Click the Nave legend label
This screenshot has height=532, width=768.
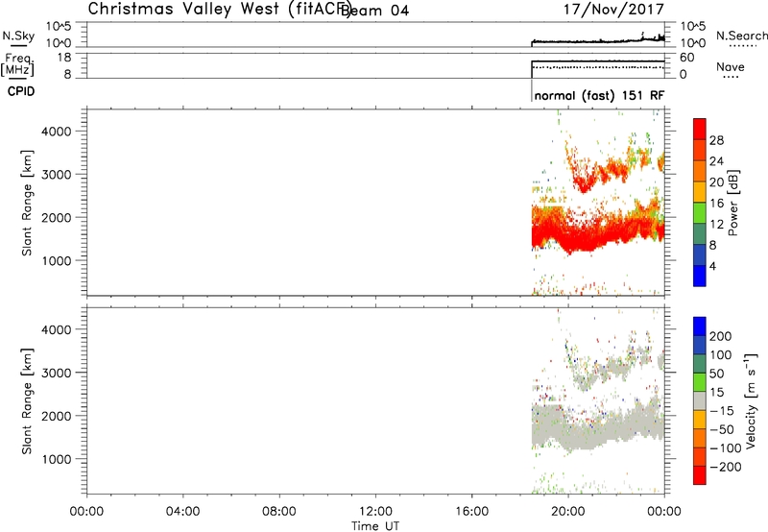731,66
